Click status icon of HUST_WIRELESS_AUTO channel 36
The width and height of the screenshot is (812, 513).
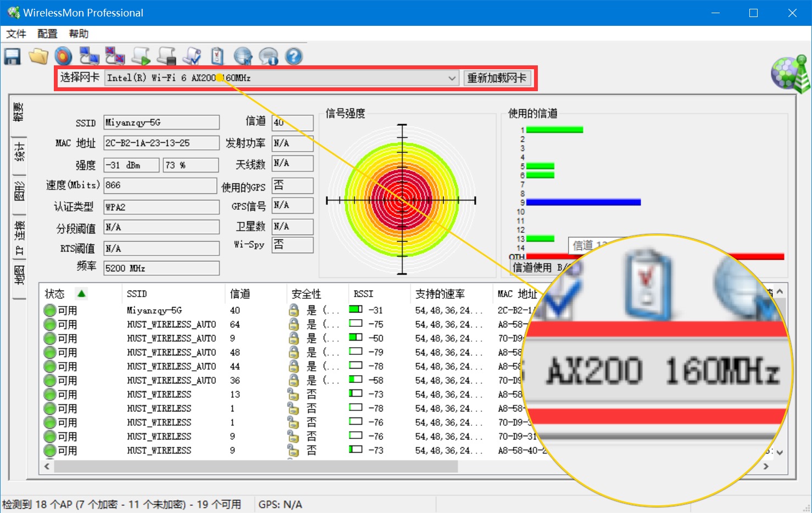pos(50,380)
